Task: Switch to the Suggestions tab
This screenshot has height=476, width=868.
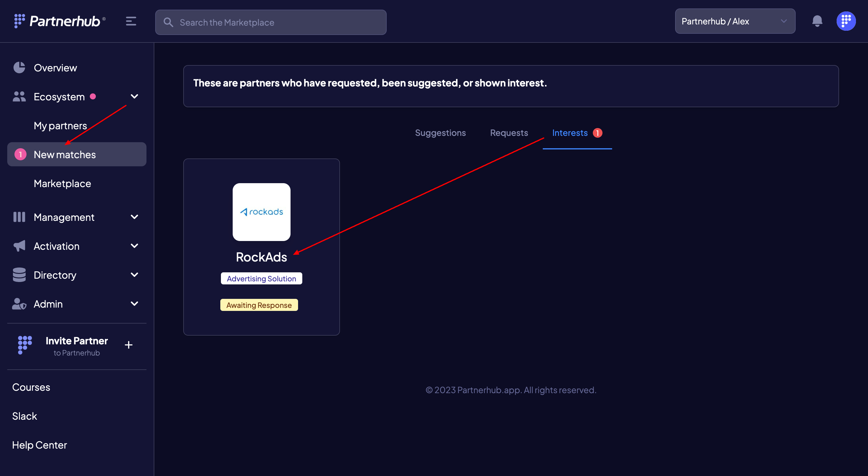Action: click(x=440, y=133)
